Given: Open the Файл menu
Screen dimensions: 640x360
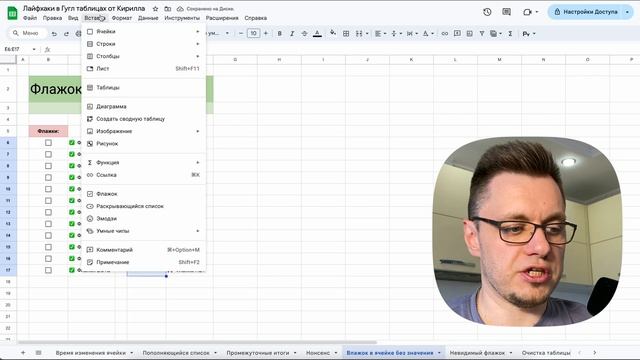Looking at the screenshot, I should (30, 18).
